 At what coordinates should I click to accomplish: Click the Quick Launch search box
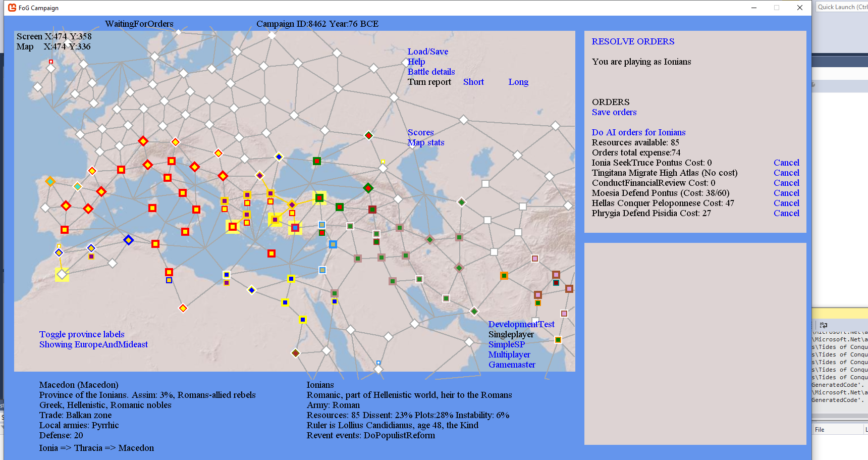841,7
